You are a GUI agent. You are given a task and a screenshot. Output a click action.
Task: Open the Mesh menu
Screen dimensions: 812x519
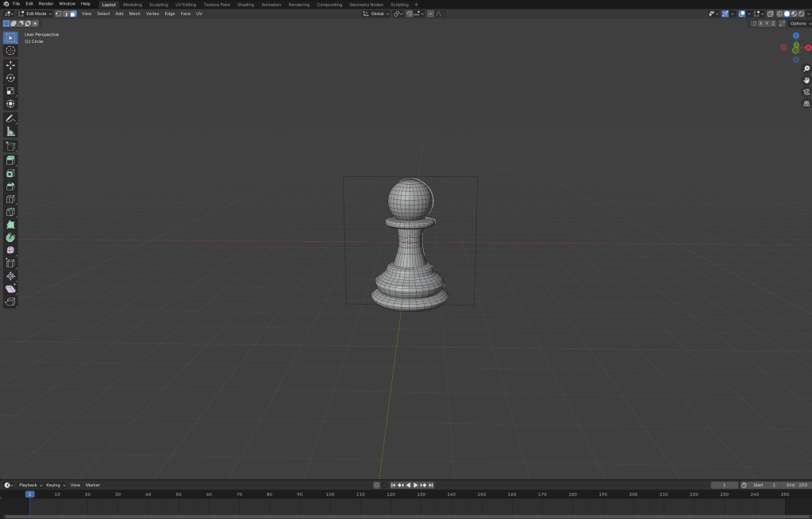[134, 13]
